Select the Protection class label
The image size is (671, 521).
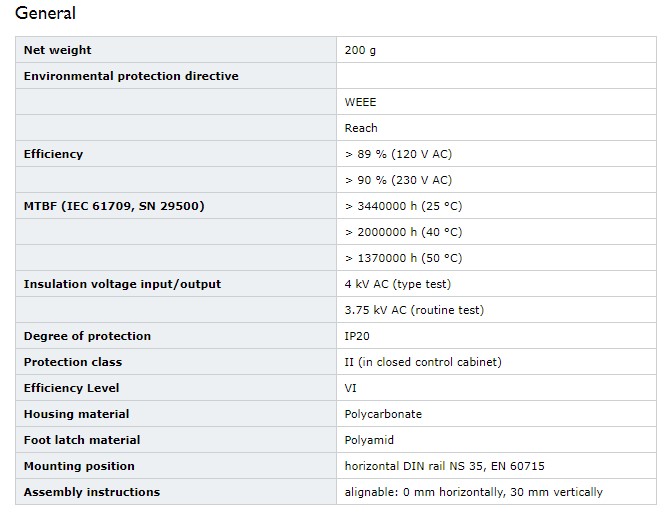73,362
